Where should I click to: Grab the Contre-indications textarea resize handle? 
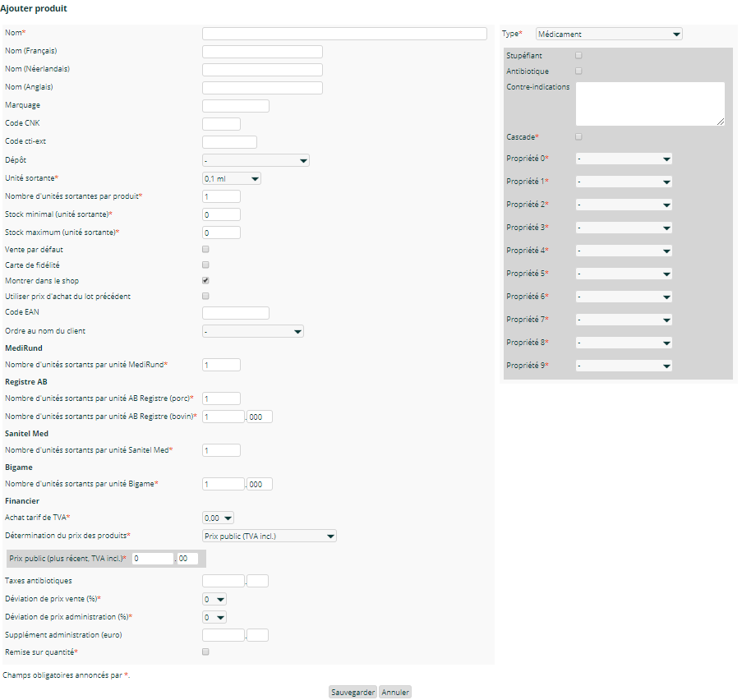721,122
